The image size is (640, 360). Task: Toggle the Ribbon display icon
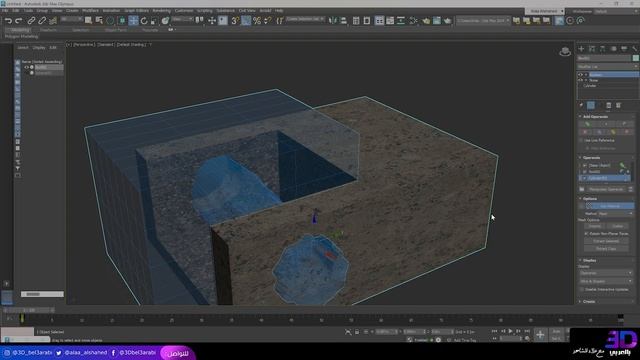tap(379, 20)
